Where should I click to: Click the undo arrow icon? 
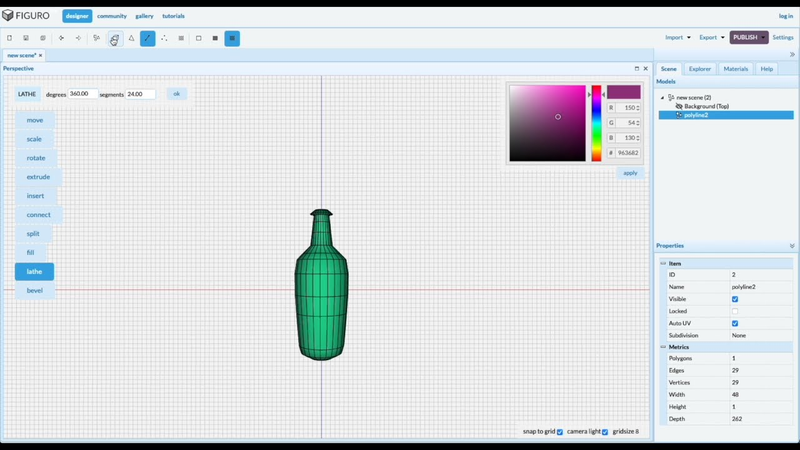61,38
